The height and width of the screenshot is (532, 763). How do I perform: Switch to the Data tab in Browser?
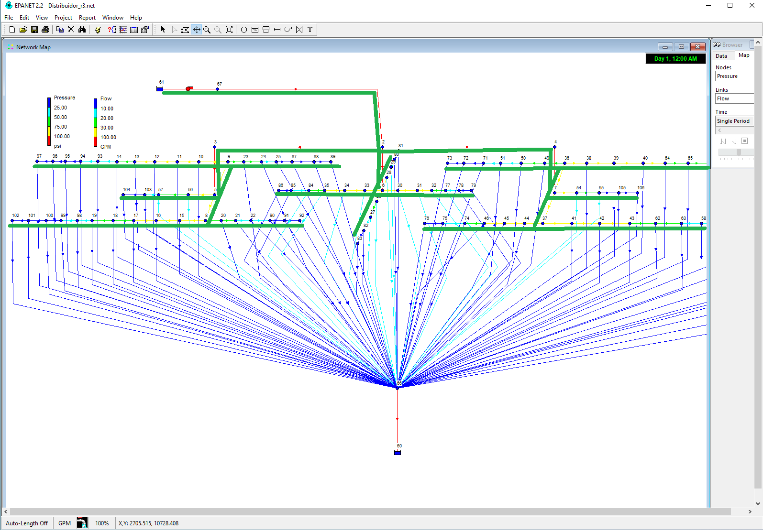click(x=721, y=56)
